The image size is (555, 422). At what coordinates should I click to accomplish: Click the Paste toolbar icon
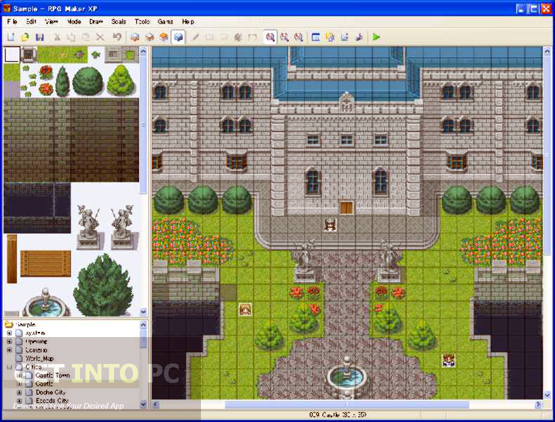point(86,37)
